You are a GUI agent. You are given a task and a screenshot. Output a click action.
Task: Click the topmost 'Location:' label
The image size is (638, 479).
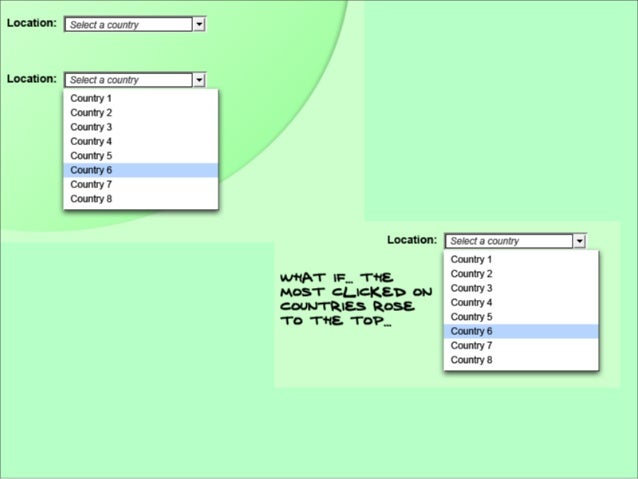point(32,23)
